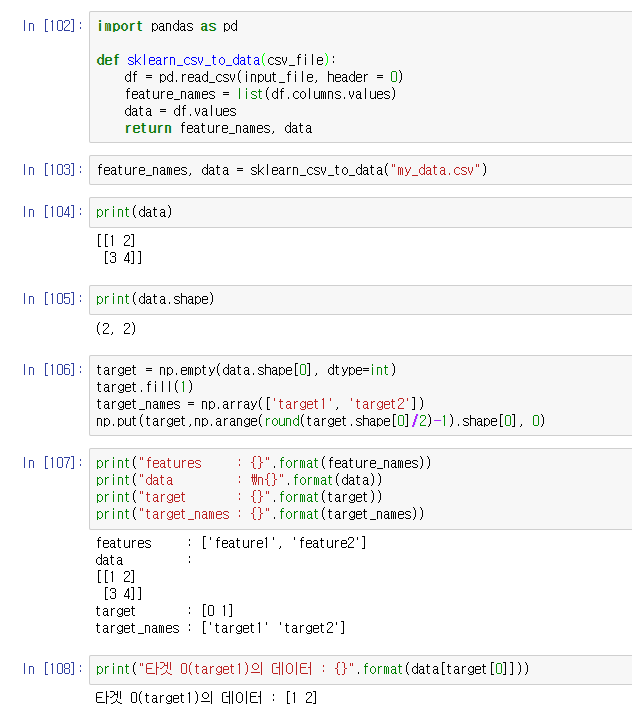
Task: Click the "target_names = np.array" line
Action: [260, 404]
